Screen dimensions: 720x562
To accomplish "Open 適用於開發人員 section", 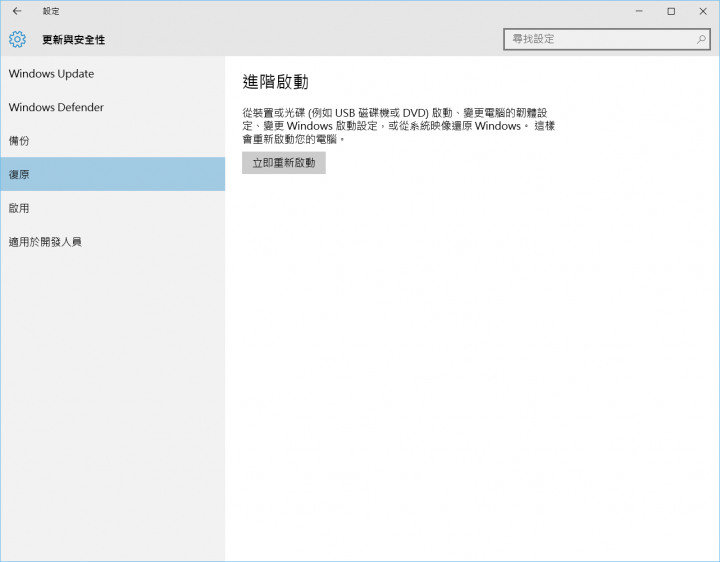I will click(x=112, y=242).
